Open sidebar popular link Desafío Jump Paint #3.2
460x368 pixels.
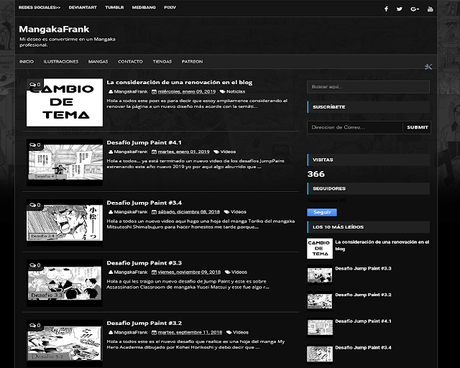363,295
